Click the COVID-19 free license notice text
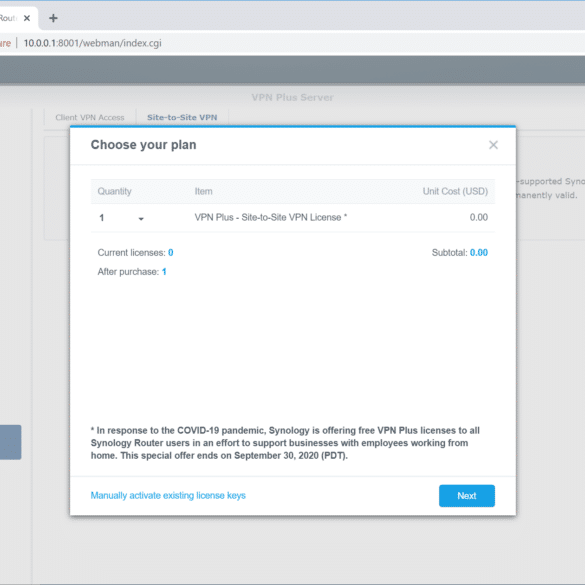The image size is (585, 585). tap(285, 443)
